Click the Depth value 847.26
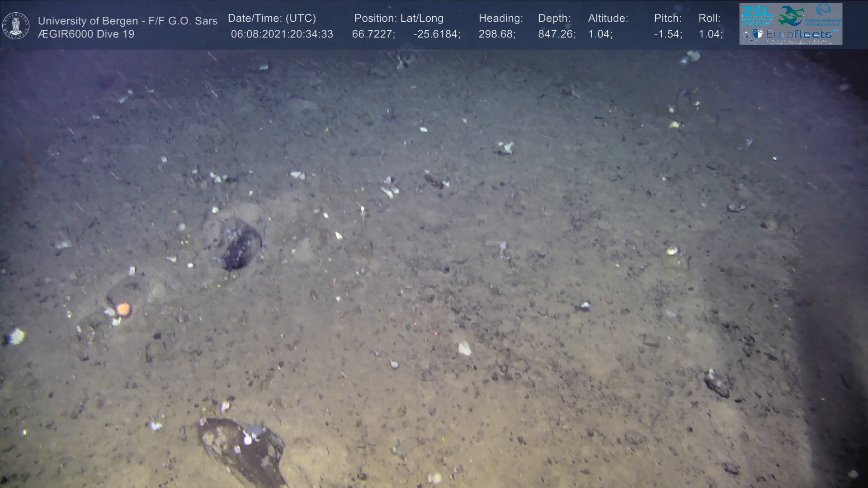Viewport: 868px width, 488px height. [556, 34]
